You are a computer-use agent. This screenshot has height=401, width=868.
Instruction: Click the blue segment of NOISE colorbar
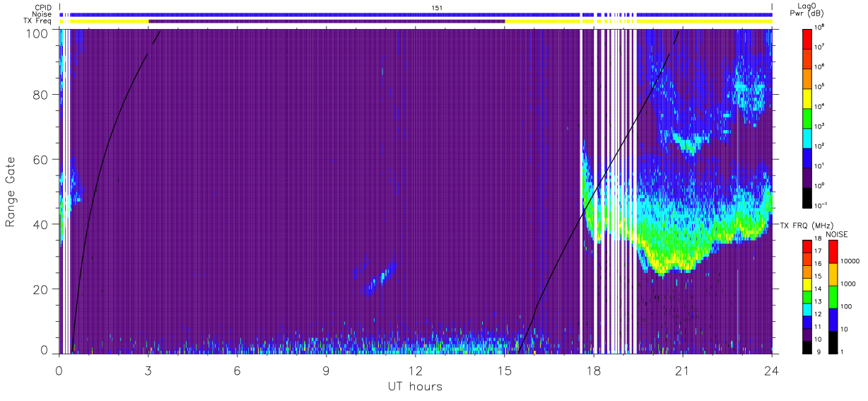[x=833, y=319]
